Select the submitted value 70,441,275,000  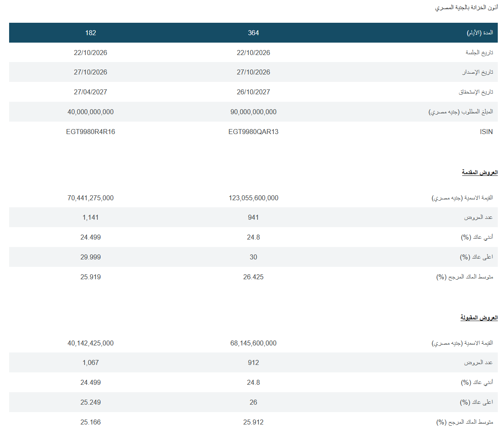[91, 198]
